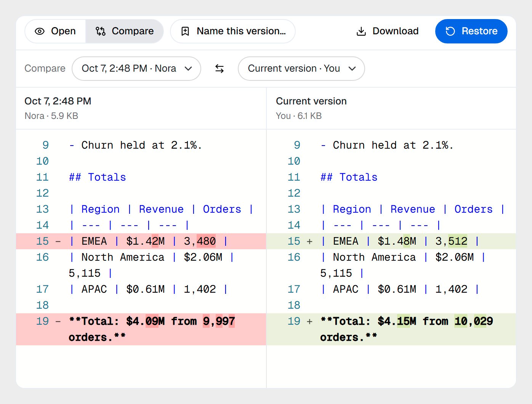This screenshot has height=404, width=532.
Task: Click the ## Totals heading in right pane
Action: coord(349,177)
